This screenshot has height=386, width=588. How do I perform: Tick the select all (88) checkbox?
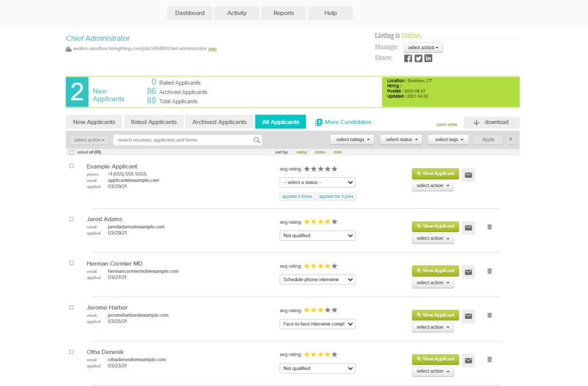pyautogui.click(x=71, y=153)
